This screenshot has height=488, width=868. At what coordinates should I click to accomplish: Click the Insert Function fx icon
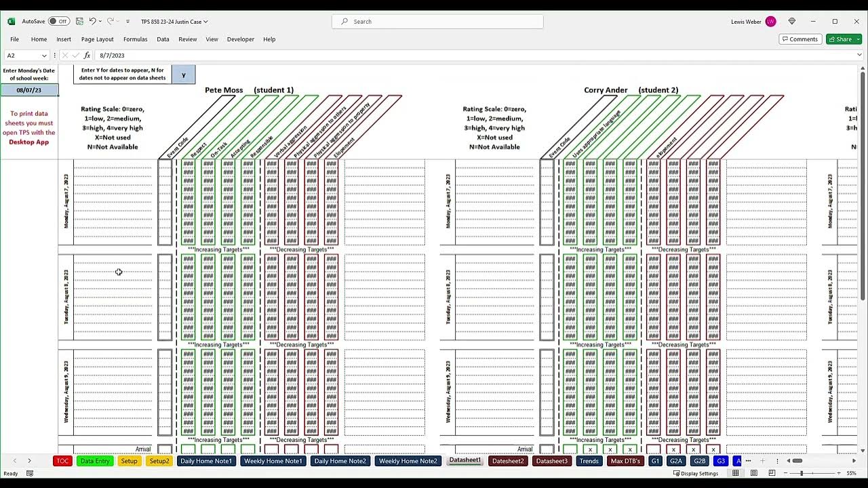tap(87, 56)
